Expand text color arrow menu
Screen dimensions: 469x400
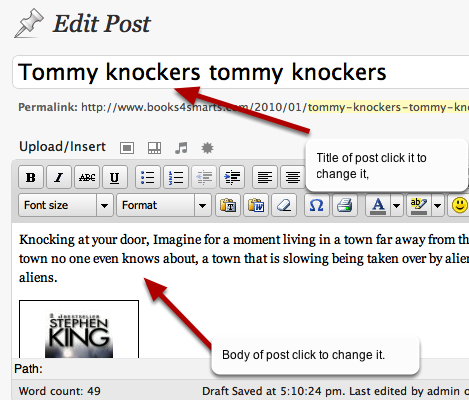pyautogui.click(x=396, y=205)
